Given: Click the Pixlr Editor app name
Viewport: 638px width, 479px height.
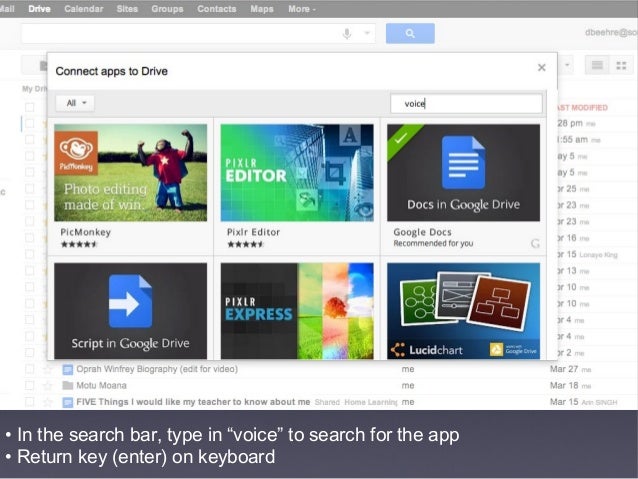Looking at the screenshot, I should click(x=253, y=232).
